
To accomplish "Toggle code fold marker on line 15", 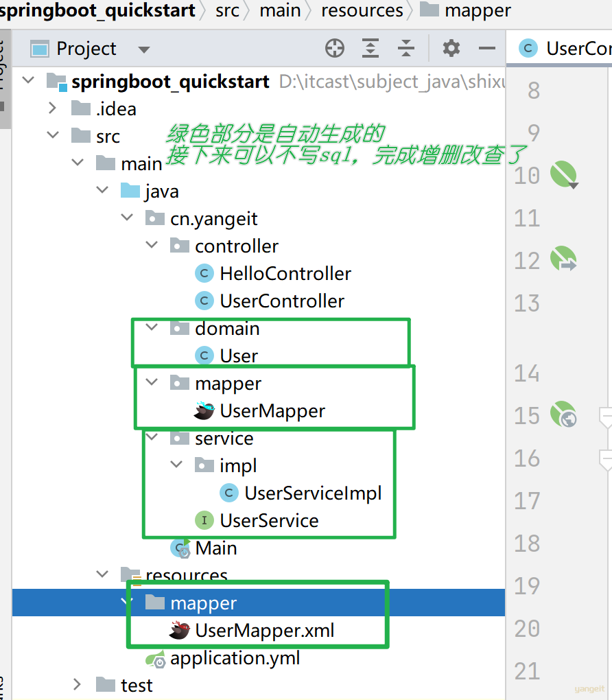I will tap(607, 417).
